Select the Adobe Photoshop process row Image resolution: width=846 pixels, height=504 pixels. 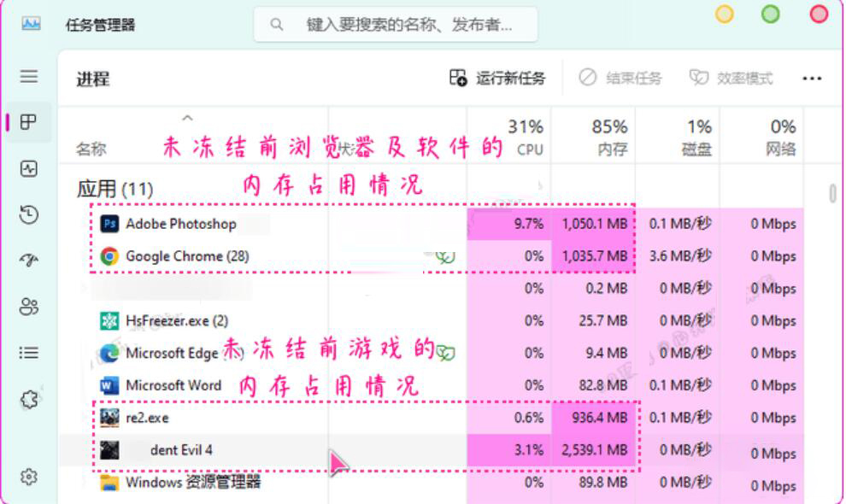point(181,224)
